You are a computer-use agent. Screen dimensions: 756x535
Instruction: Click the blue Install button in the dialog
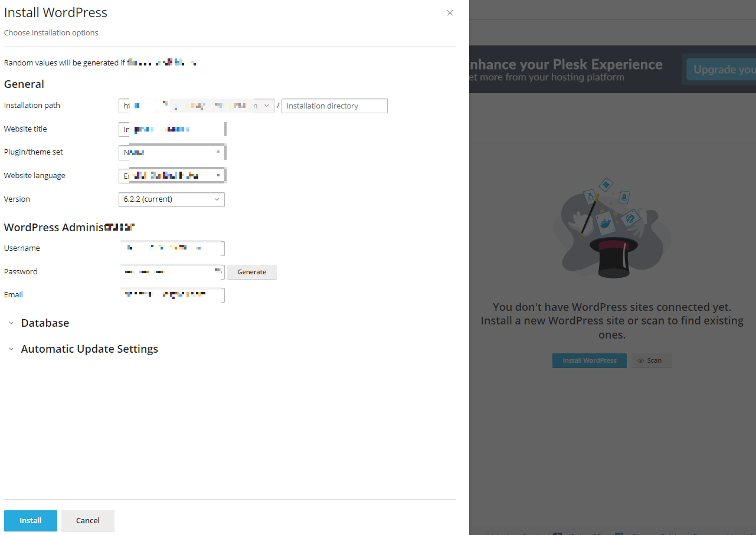tap(31, 521)
